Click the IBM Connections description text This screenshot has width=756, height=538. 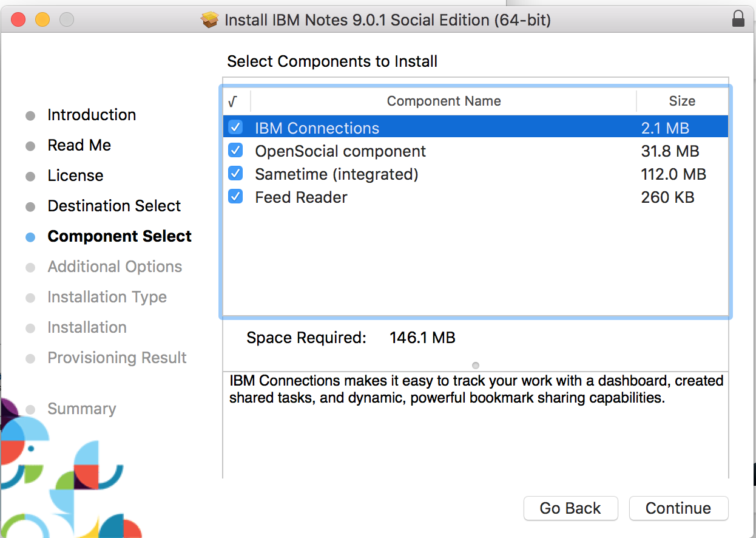476,389
